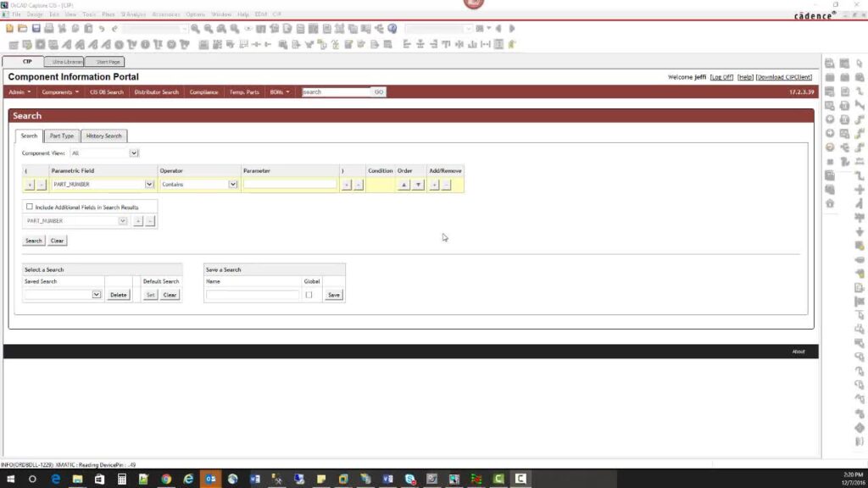This screenshot has width=868, height=488.
Task: Check the Global box for saved search
Action: click(x=309, y=295)
